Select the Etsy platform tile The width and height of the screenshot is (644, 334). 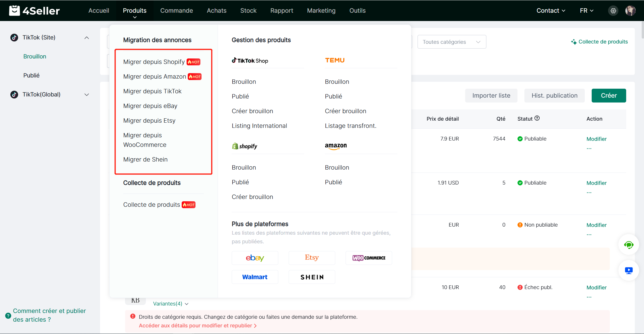312,258
